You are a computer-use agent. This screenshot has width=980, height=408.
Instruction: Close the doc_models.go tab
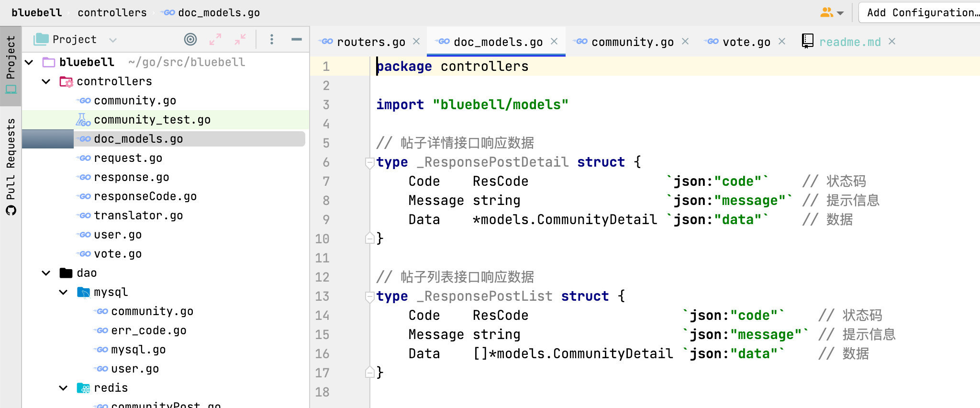pyautogui.click(x=554, y=42)
